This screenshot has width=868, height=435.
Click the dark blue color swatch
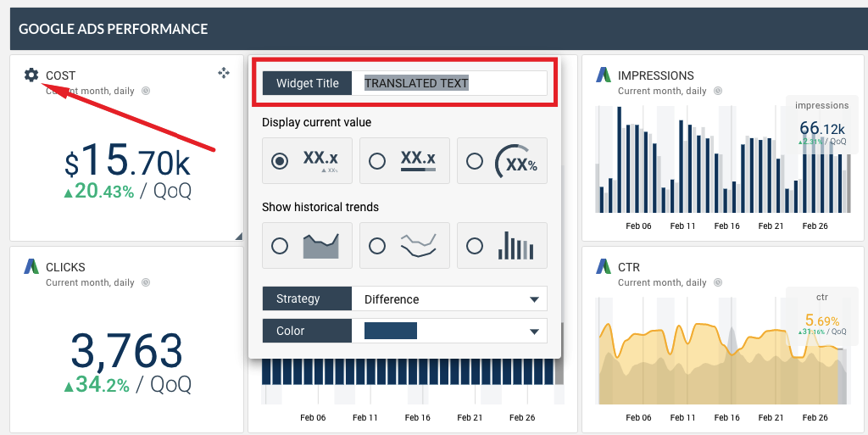point(390,331)
